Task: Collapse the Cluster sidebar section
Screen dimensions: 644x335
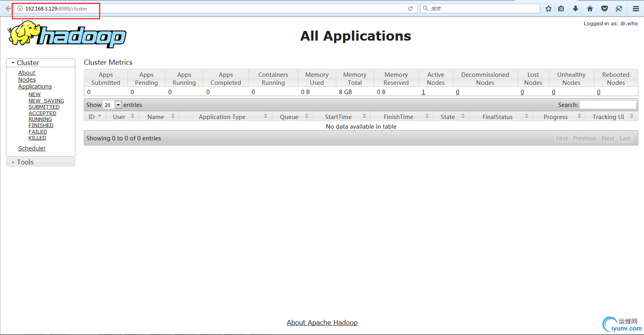Action: click(x=41, y=63)
